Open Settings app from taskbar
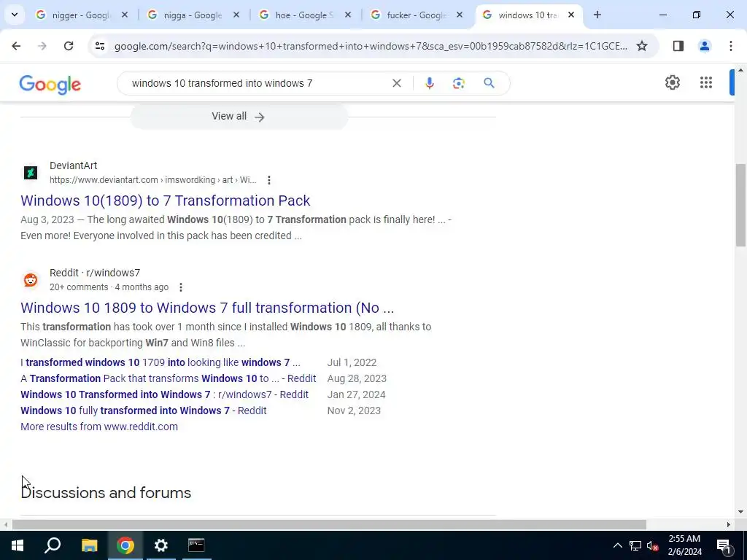The width and height of the screenshot is (747, 560). [161, 545]
